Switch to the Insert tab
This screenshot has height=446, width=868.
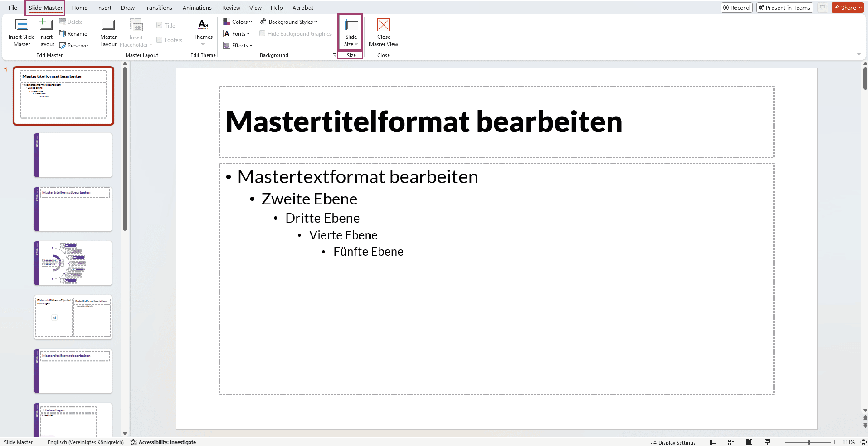[x=104, y=8]
